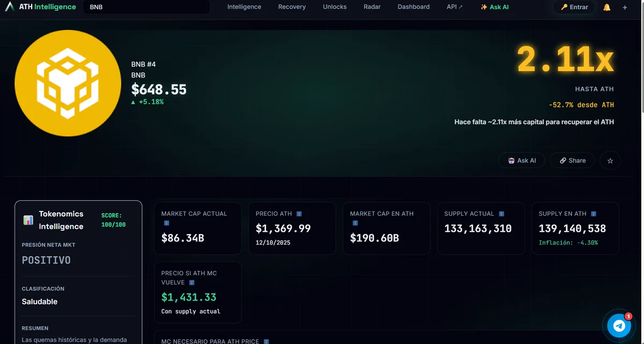Click the ATH Intelligence brand text
Viewport: 644px width, 344px height.
tap(47, 7)
